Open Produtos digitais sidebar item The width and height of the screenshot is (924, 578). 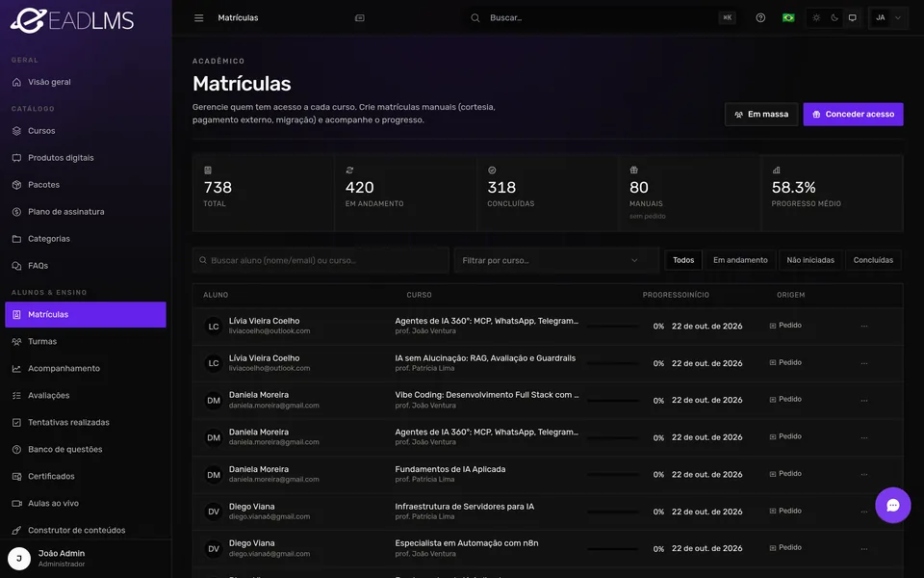tap(86, 157)
